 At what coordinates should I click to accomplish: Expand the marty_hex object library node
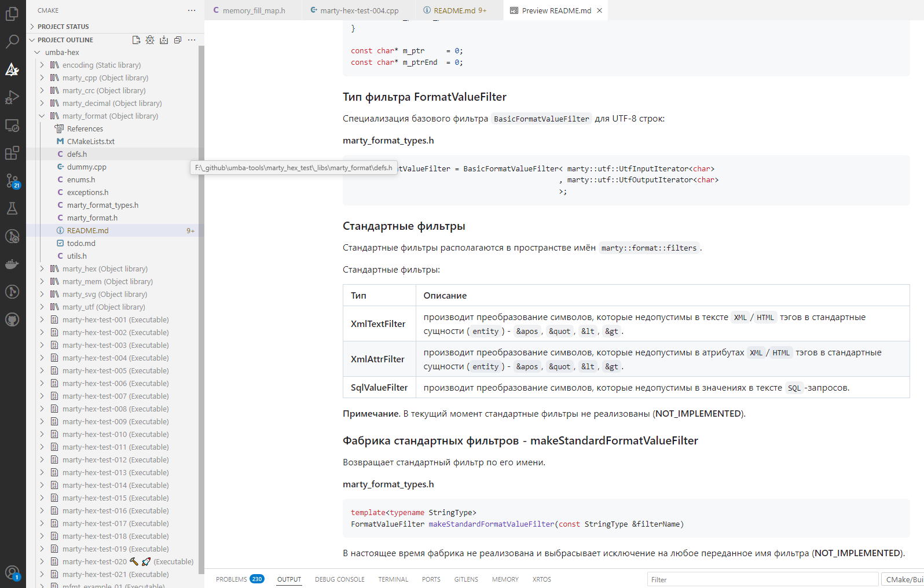[x=42, y=269]
